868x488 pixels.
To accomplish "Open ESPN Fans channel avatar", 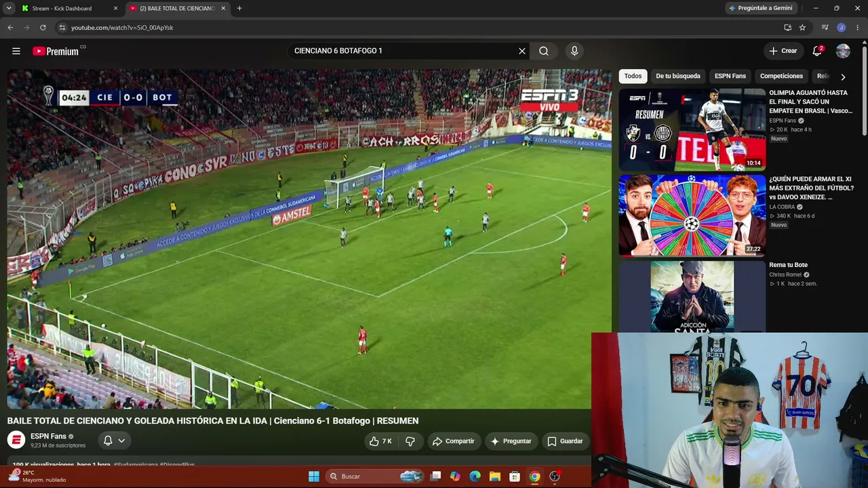I will [16, 441].
